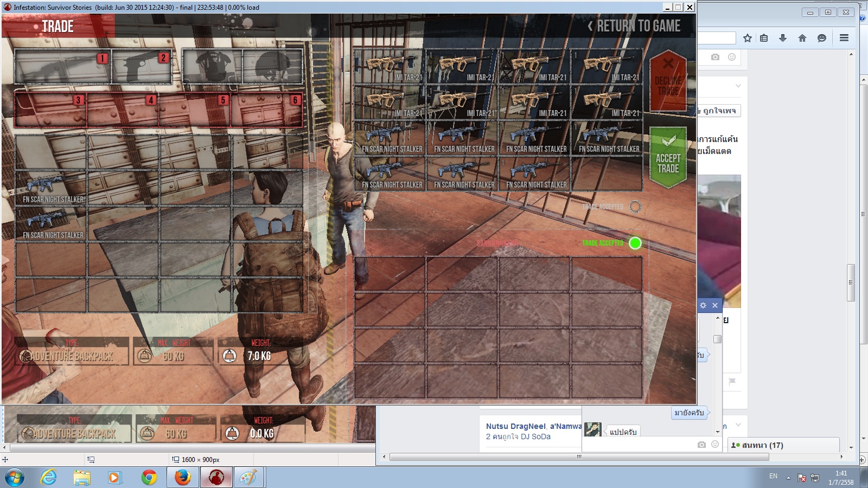Expand the Firefox downloads arrow panel
Screen dimensions: 868x488
click(782, 38)
